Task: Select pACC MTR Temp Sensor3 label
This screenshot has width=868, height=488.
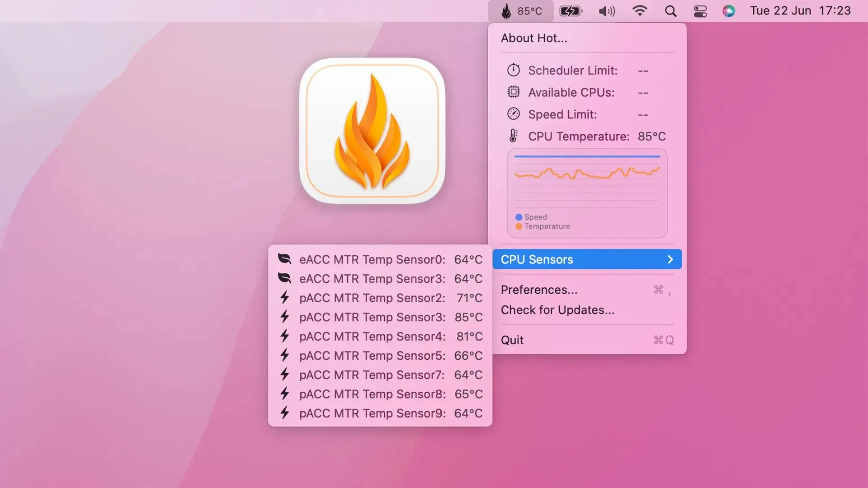Action: [372, 317]
